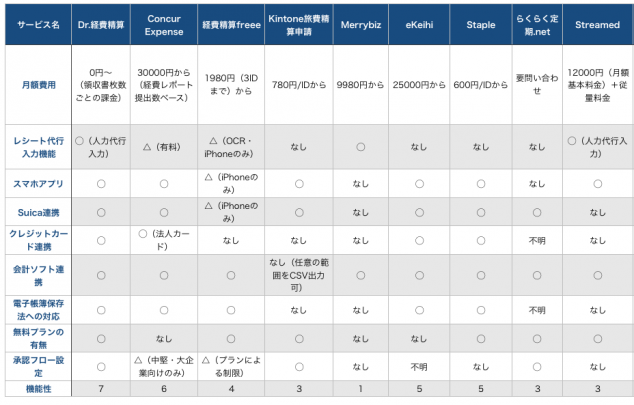This screenshot has width=634, height=405.
Task: Click the サービス名 header cell
Action: tap(38, 25)
